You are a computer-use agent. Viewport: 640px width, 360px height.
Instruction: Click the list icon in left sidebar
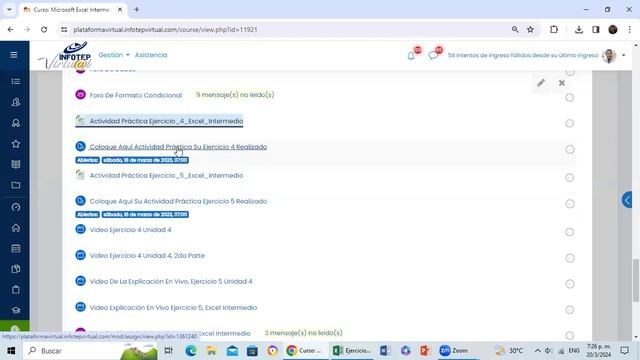coord(16,81)
